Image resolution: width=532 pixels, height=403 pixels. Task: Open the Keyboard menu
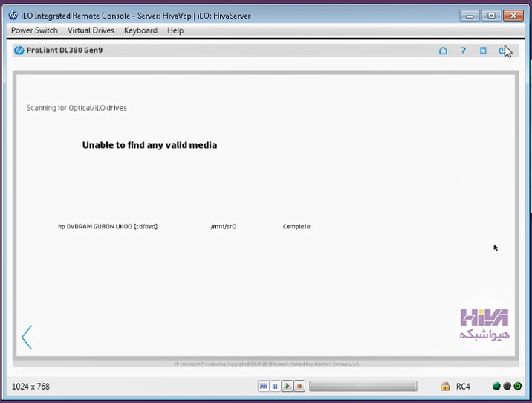(140, 30)
